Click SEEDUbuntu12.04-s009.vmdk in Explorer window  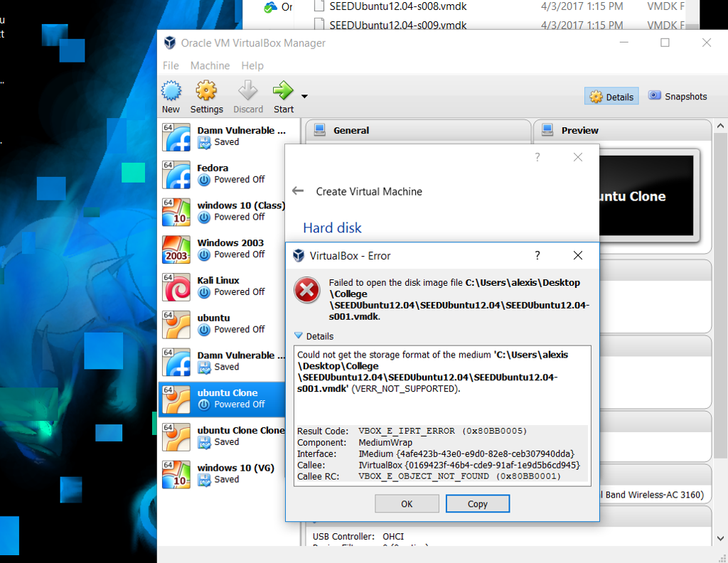[x=398, y=25]
